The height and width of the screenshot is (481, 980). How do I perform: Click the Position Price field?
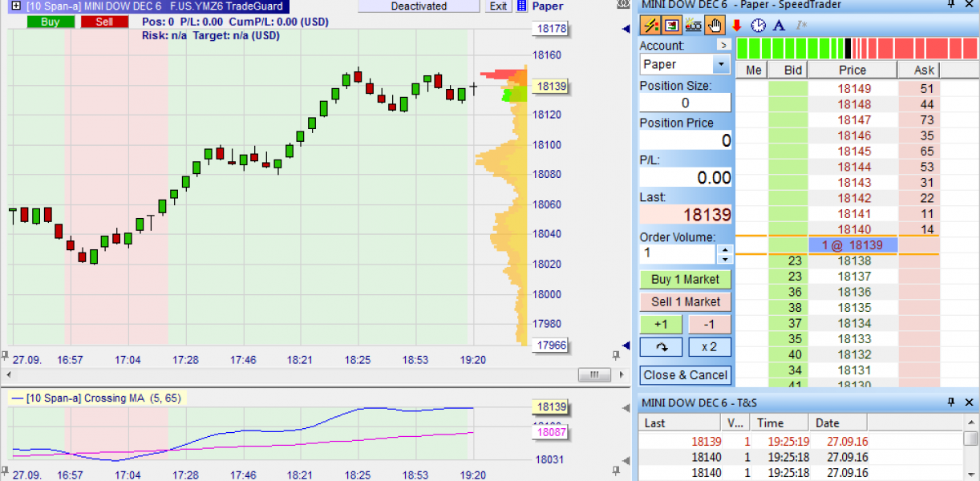click(x=686, y=140)
